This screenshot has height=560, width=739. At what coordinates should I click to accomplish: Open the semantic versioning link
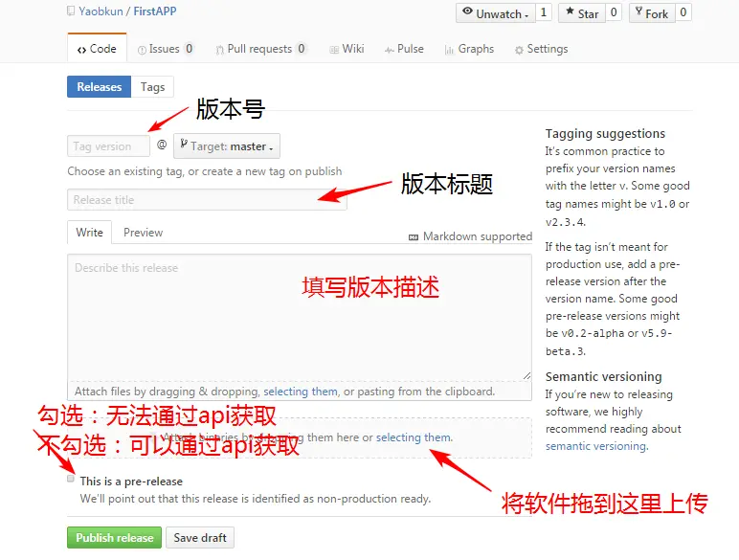(x=595, y=446)
